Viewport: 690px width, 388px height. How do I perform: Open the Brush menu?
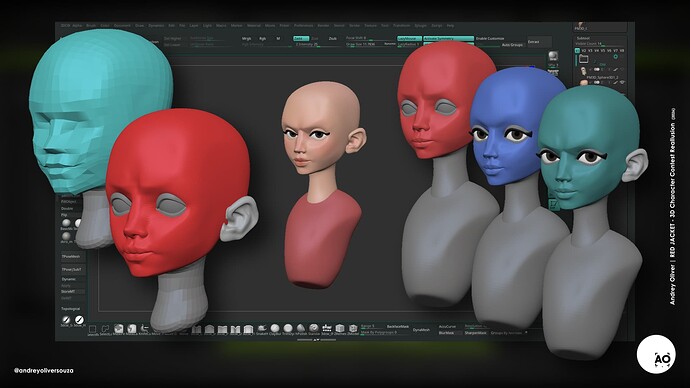click(91, 26)
